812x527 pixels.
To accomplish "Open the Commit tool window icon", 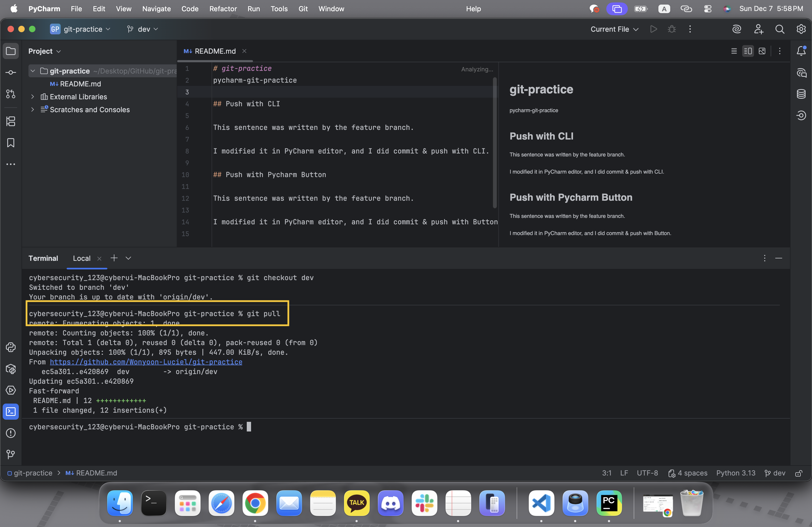I will point(10,73).
